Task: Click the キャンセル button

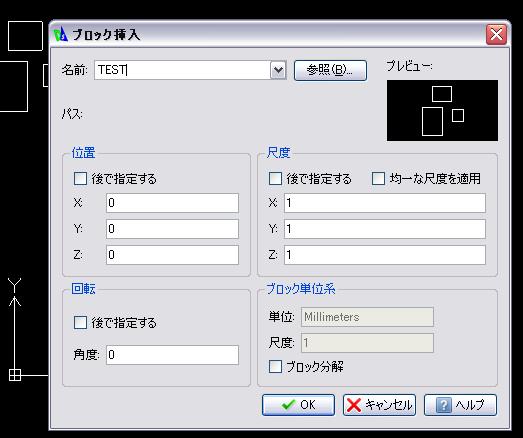Action: pyautogui.click(x=379, y=405)
